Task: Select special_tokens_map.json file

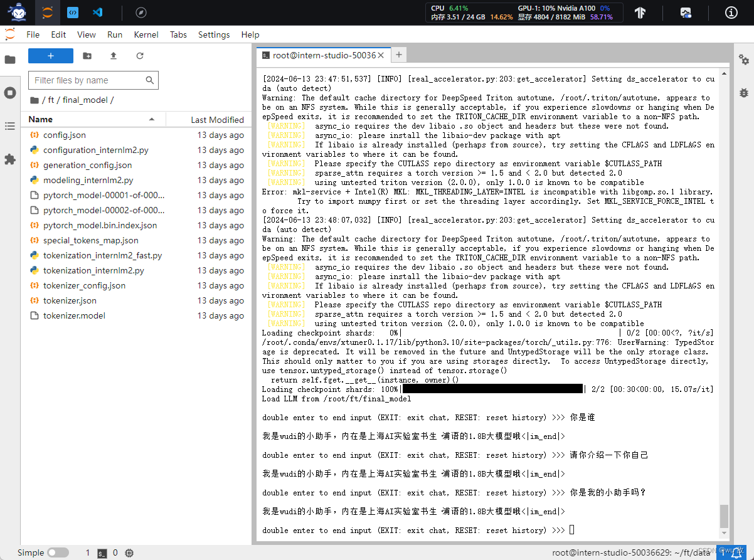Action: tap(136, 240)
